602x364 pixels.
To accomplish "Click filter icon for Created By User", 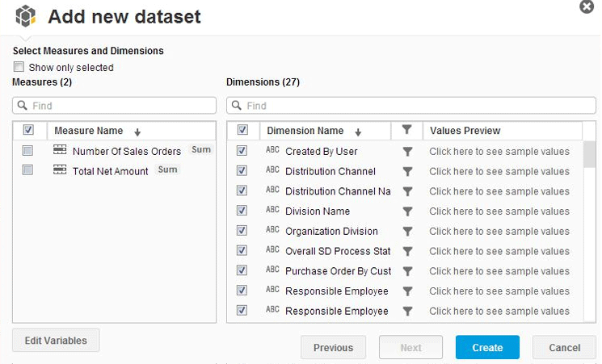I will (x=407, y=151).
